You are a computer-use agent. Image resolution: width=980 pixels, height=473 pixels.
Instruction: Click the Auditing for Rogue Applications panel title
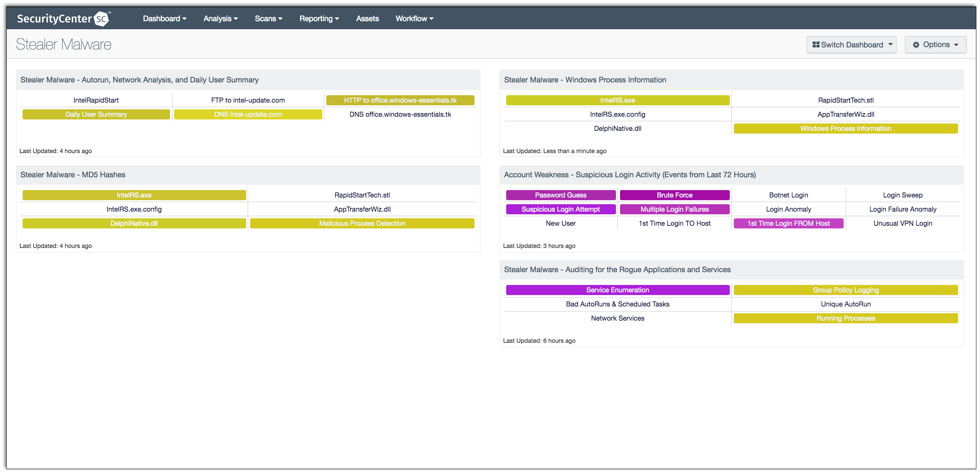(x=617, y=270)
